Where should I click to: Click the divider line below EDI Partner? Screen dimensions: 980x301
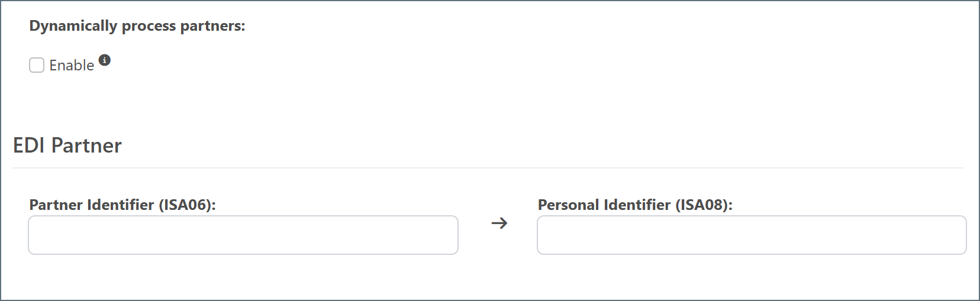click(x=488, y=168)
